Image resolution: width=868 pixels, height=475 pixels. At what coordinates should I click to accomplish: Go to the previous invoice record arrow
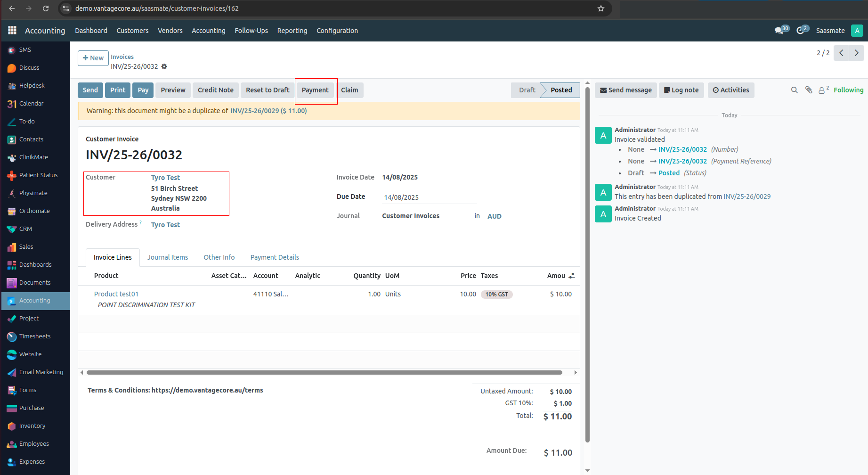pyautogui.click(x=841, y=53)
